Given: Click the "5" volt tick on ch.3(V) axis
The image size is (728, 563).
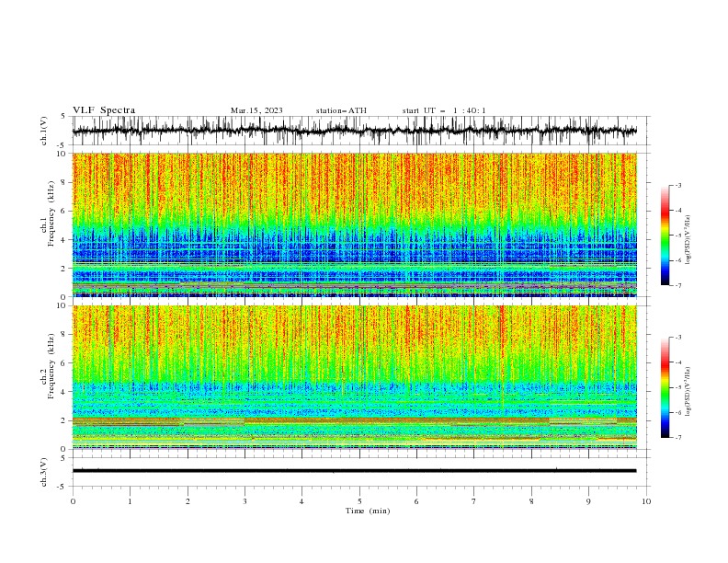Looking at the screenshot, I should tap(63, 458).
